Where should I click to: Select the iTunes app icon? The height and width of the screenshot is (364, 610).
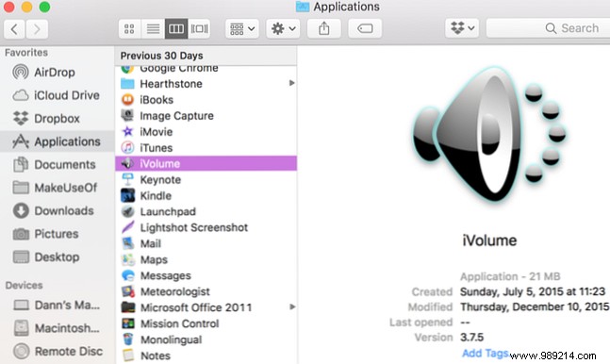(127, 147)
